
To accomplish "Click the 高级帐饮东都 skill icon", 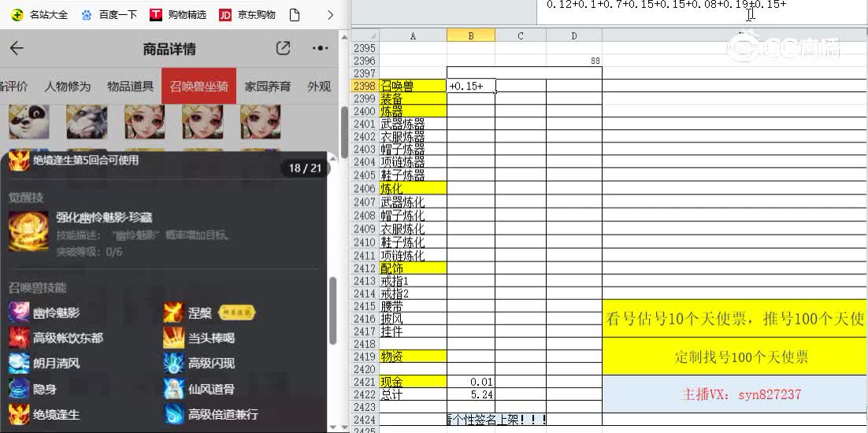I will tap(19, 338).
